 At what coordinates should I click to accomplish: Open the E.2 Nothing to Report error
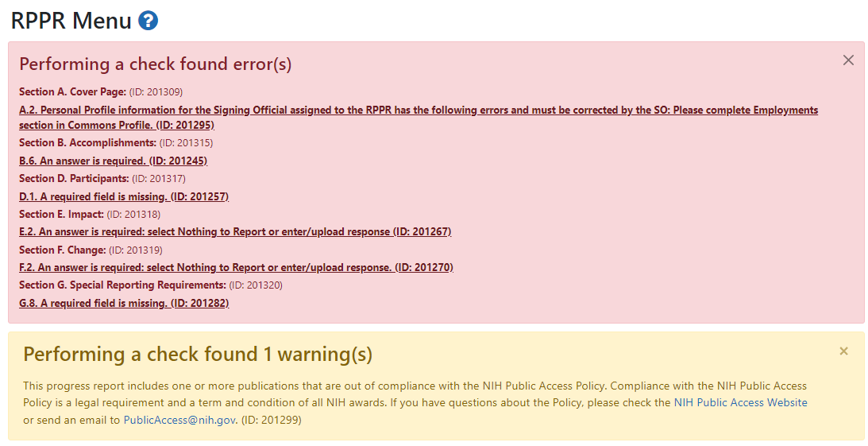click(234, 232)
